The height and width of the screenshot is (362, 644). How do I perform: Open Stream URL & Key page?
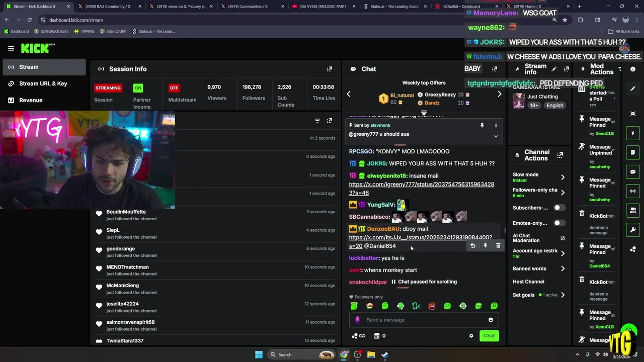[43, 83]
